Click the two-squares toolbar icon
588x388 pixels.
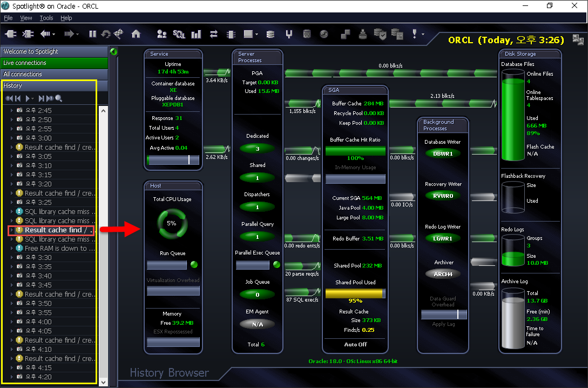(x=346, y=35)
